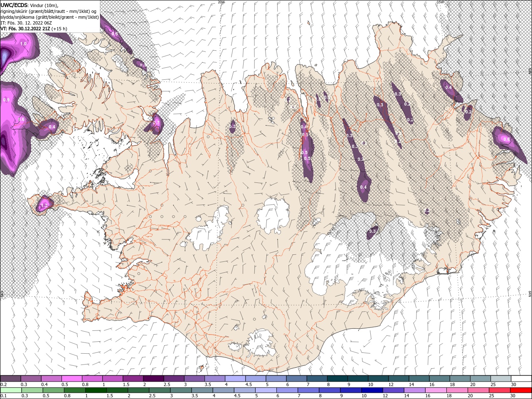The width and height of the screenshot is (532, 399).
Task: Pick the darkest purple snow swatch between 2 and 2.5
Action: (153, 379)
